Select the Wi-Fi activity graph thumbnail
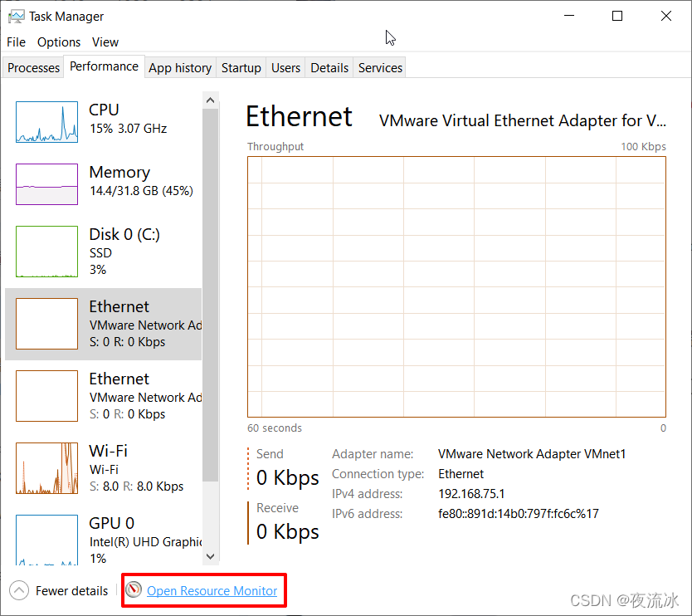Viewport: 692px width, 616px height. tap(46, 468)
